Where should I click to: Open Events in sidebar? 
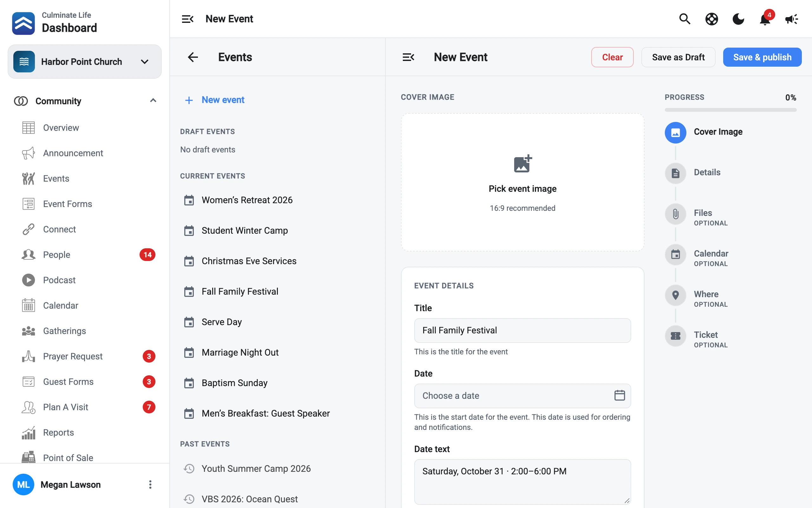click(x=85, y=178)
